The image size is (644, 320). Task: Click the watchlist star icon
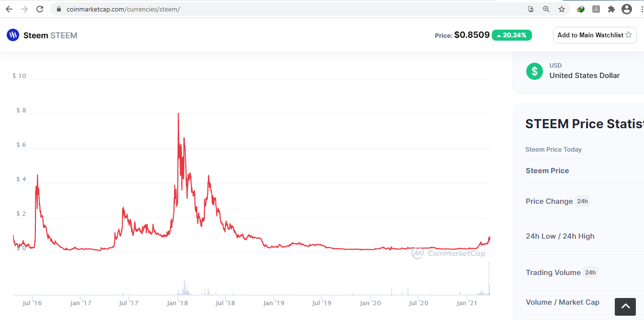coord(629,35)
